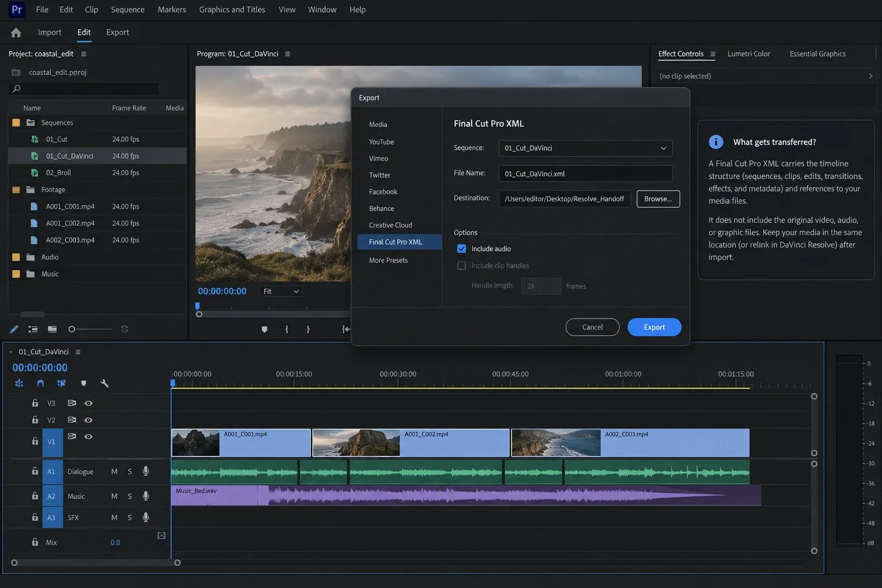
Task: Click the pencil write-toggle icon in the Project panel
Action: (x=14, y=329)
